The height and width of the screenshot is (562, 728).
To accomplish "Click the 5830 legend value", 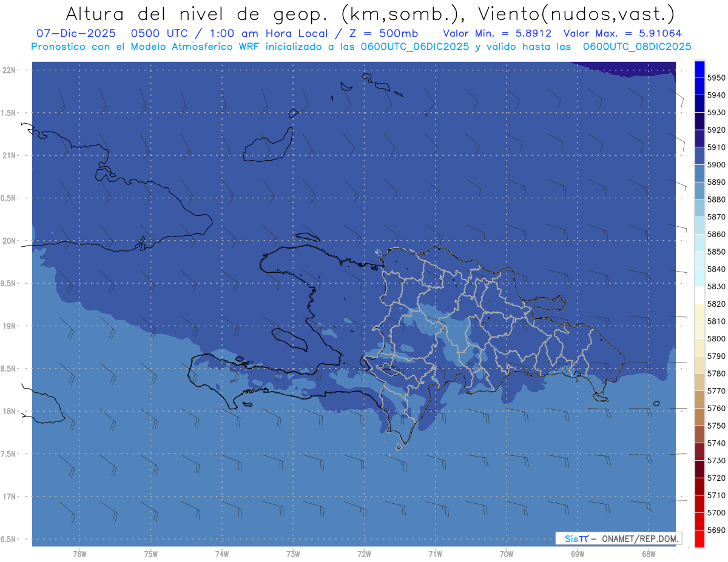I will tap(716, 286).
